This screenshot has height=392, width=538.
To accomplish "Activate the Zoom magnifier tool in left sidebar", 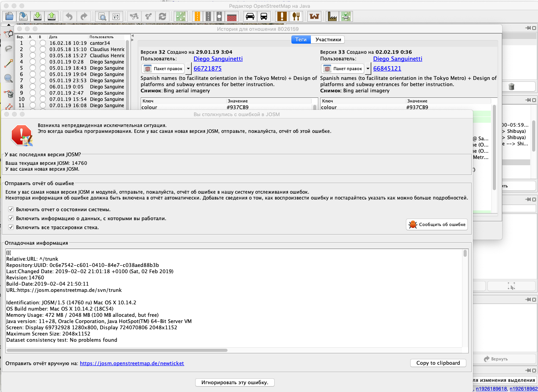I will coord(8,78).
